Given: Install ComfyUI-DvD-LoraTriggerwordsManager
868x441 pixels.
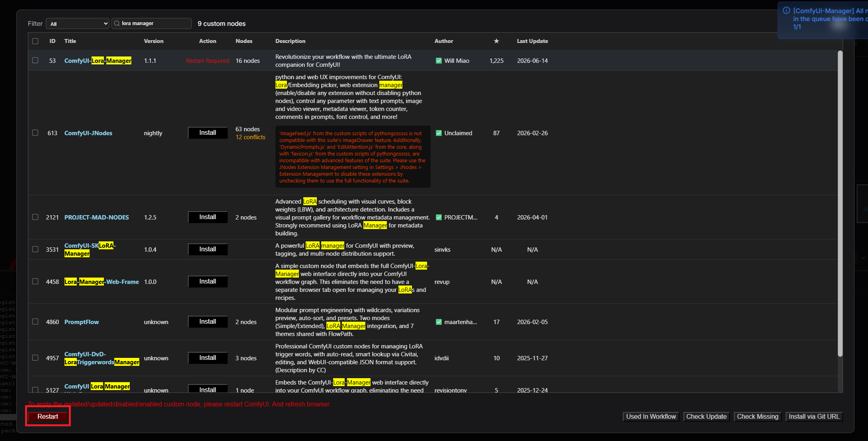Looking at the screenshot, I should click(x=208, y=358).
